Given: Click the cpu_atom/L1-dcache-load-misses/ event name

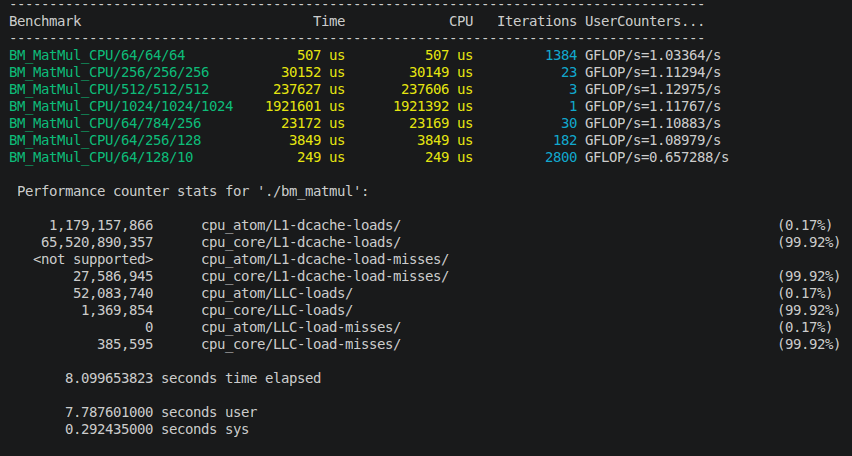Looking at the screenshot, I should click(325, 259).
